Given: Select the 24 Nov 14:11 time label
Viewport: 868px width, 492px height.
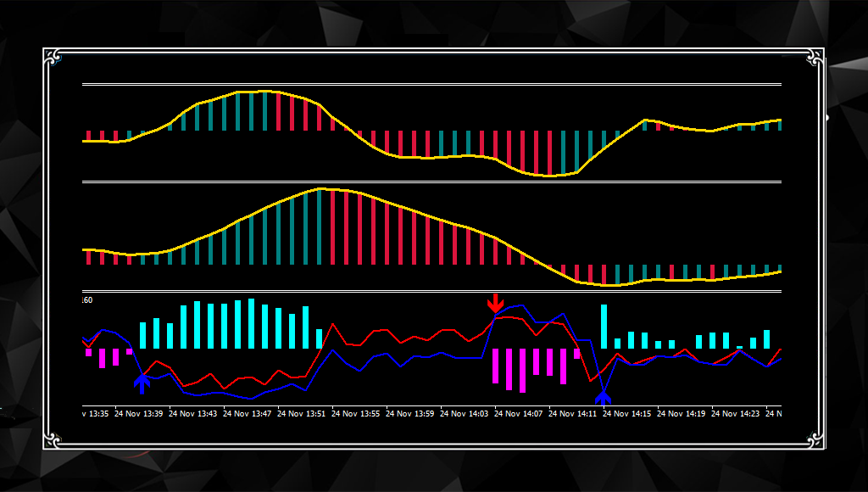Looking at the screenshot, I should pyautogui.click(x=572, y=414).
